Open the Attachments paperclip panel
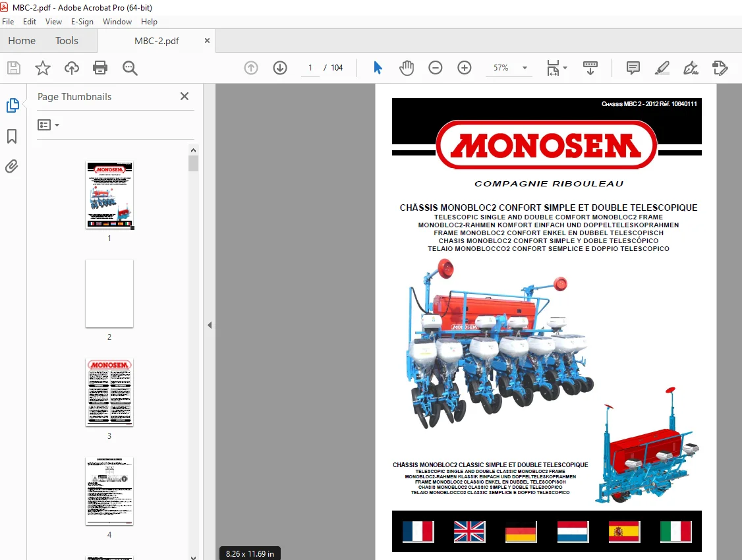Screen dimensions: 742x560 pyautogui.click(x=12, y=167)
